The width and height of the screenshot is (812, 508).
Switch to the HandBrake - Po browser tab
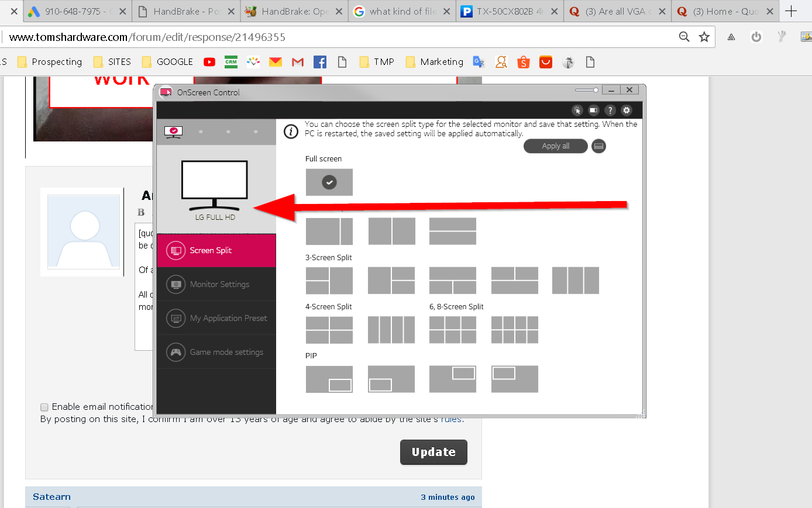(x=186, y=11)
